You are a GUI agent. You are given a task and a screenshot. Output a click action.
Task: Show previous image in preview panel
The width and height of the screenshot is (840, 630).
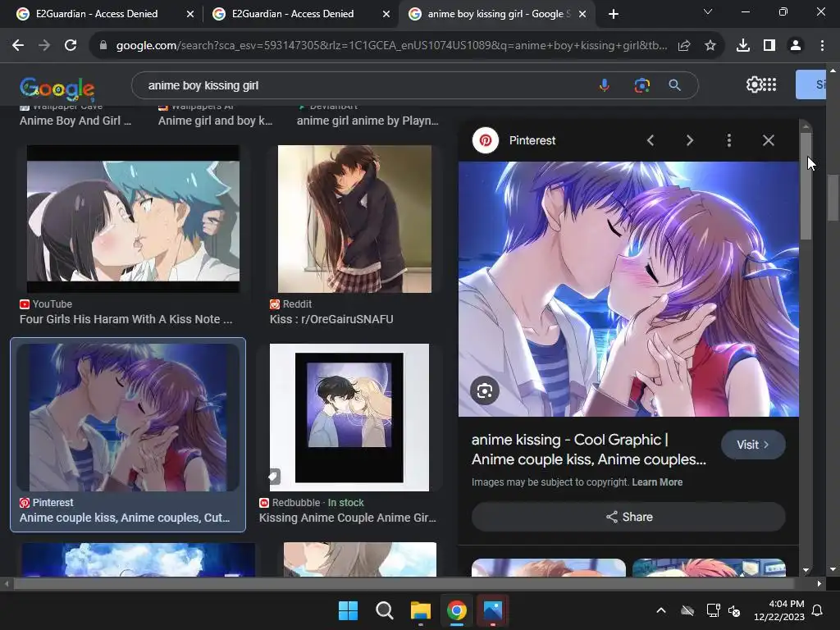coord(651,140)
